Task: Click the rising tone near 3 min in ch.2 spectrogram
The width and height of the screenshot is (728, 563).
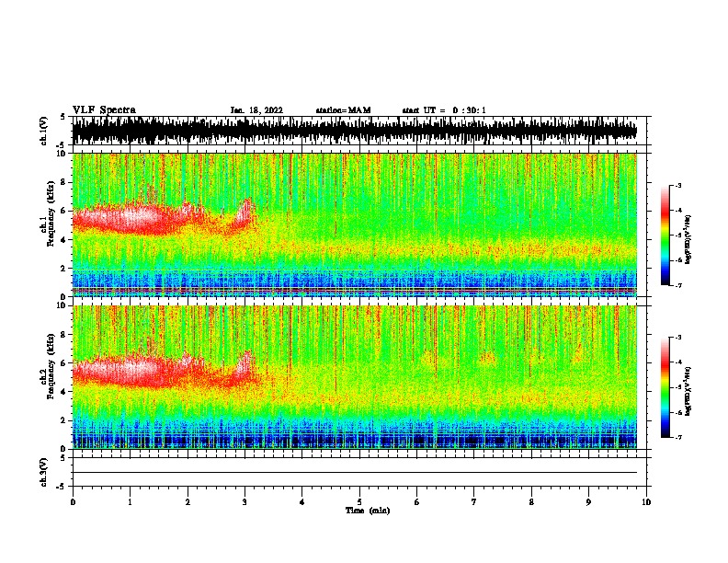Action: click(244, 366)
